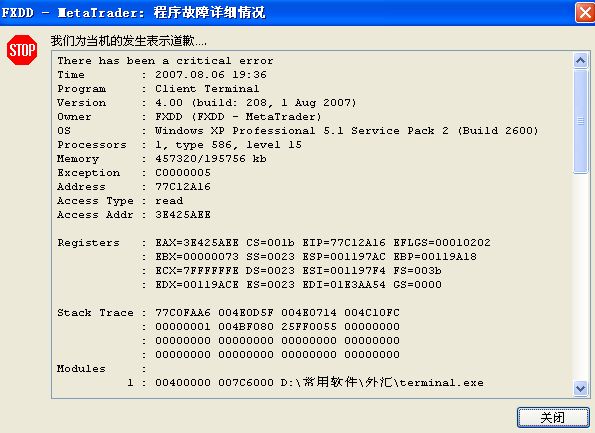595x433 pixels.
Task: Click the line 'There has been a critical error'
Action: (165, 61)
